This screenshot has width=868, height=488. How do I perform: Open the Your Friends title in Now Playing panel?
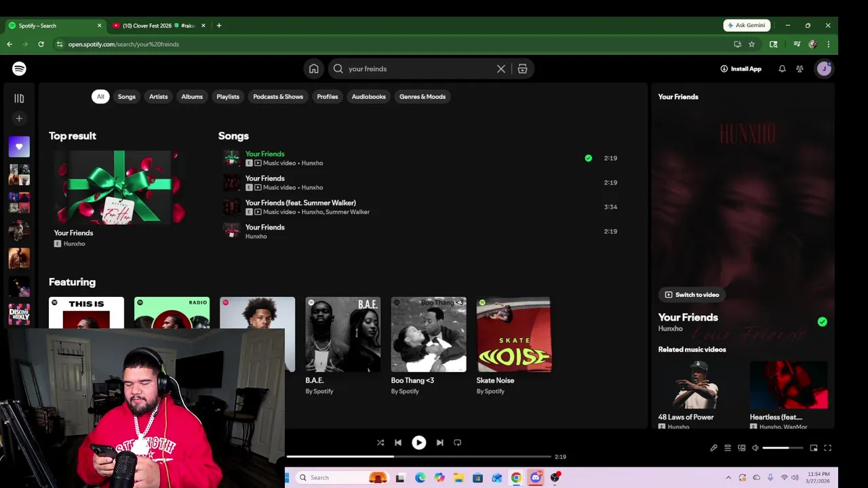(688, 317)
